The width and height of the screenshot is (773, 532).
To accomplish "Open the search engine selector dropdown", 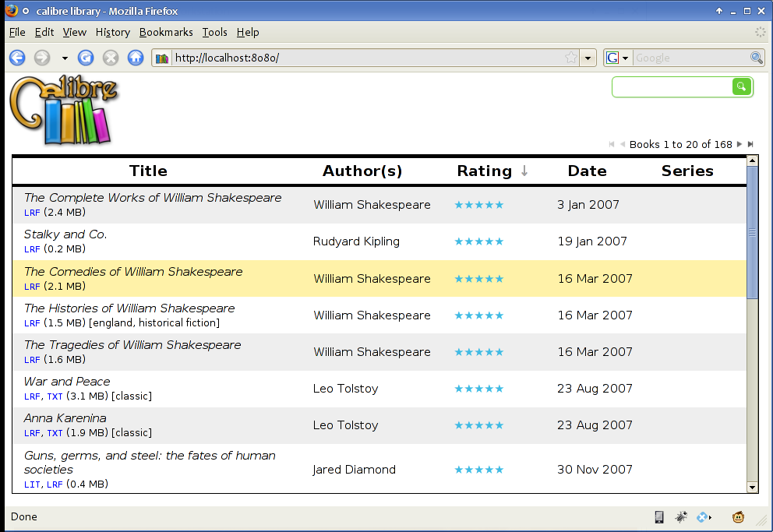I will pos(617,58).
